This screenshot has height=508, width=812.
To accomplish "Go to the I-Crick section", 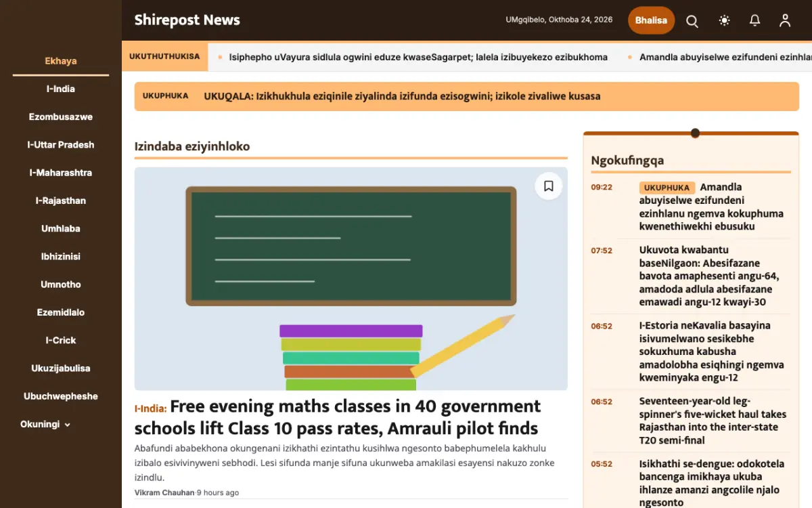I will click(x=61, y=340).
